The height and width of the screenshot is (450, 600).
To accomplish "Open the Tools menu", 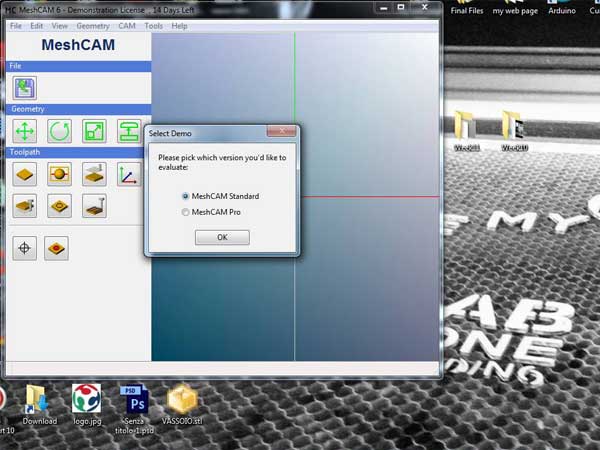I will (154, 26).
